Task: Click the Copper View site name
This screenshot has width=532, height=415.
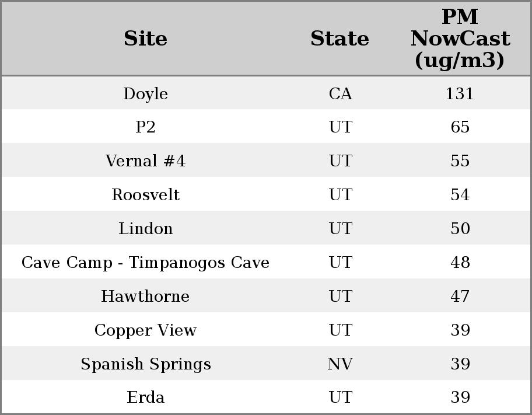Action: [x=145, y=330]
